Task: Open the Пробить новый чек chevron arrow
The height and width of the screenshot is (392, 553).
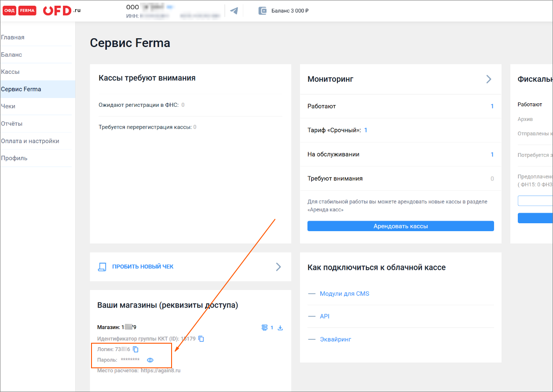Action: [x=278, y=267]
